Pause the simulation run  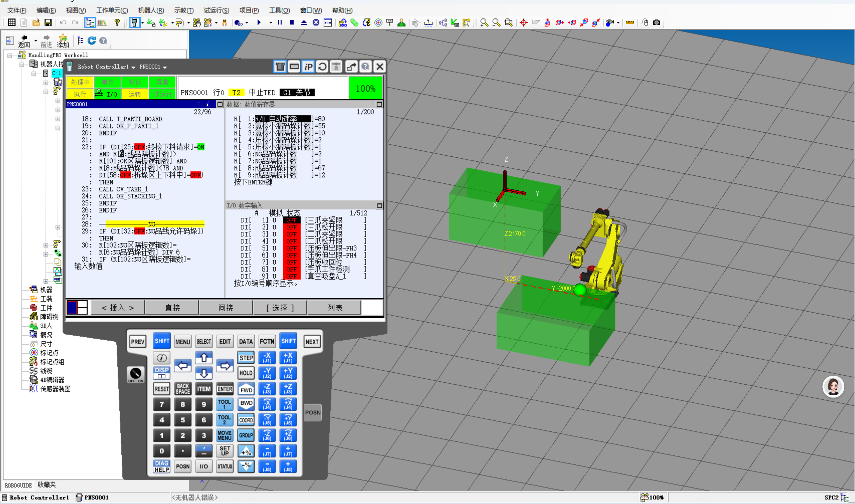pyautogui.click(x=280, y=22)
